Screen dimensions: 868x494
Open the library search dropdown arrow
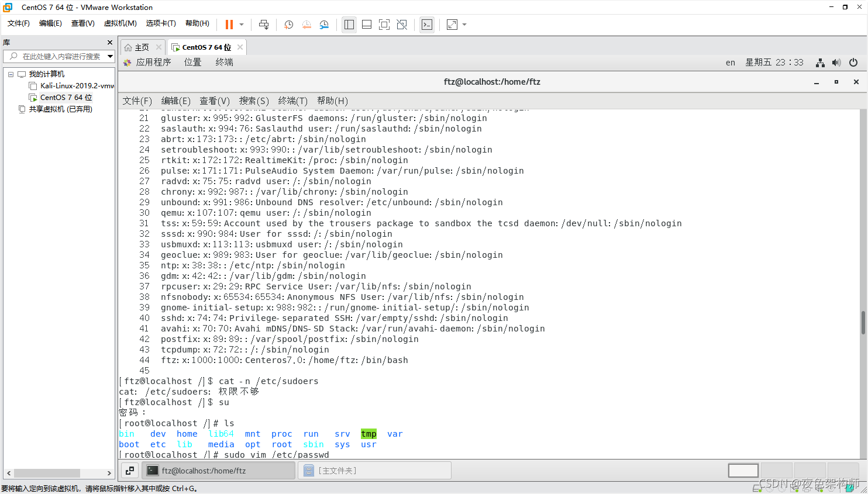click(x=110, y=56)
